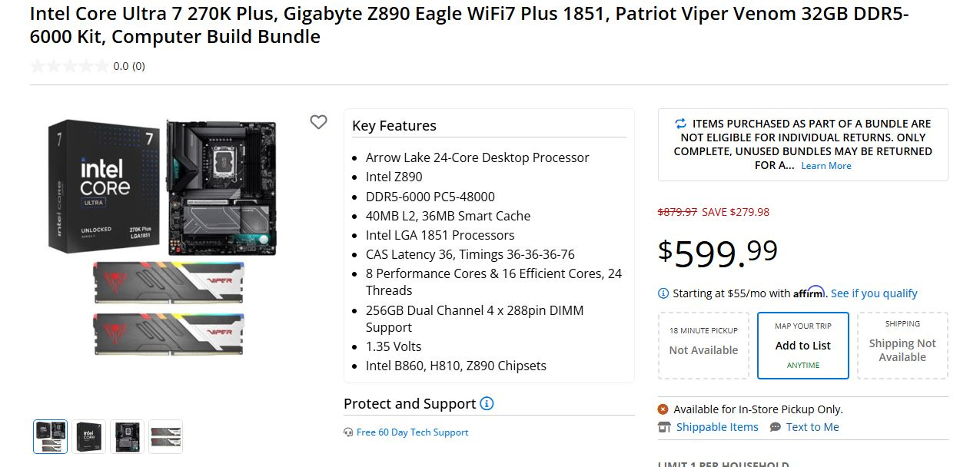Select the Viper RAM thumbnail
Viewport: 980px width, 467px height.
(165, 436)
